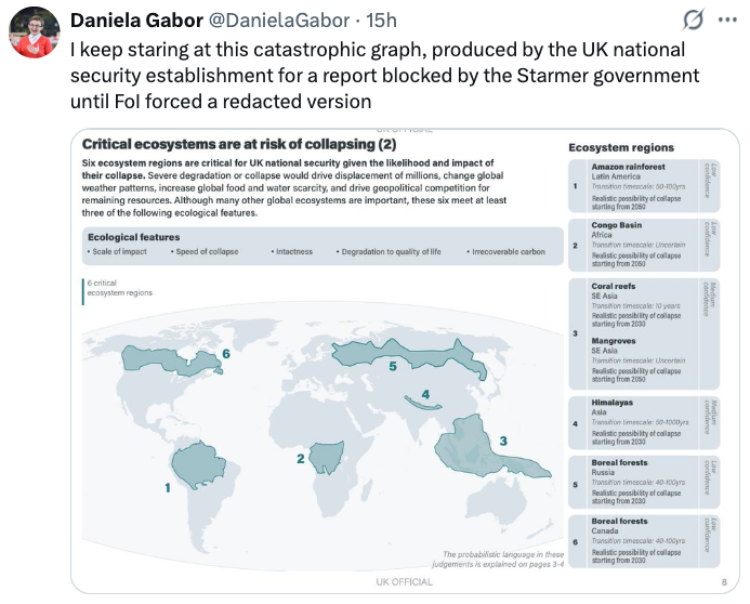
Task: Open the three-dot more options menu
Action: point(728,20)
